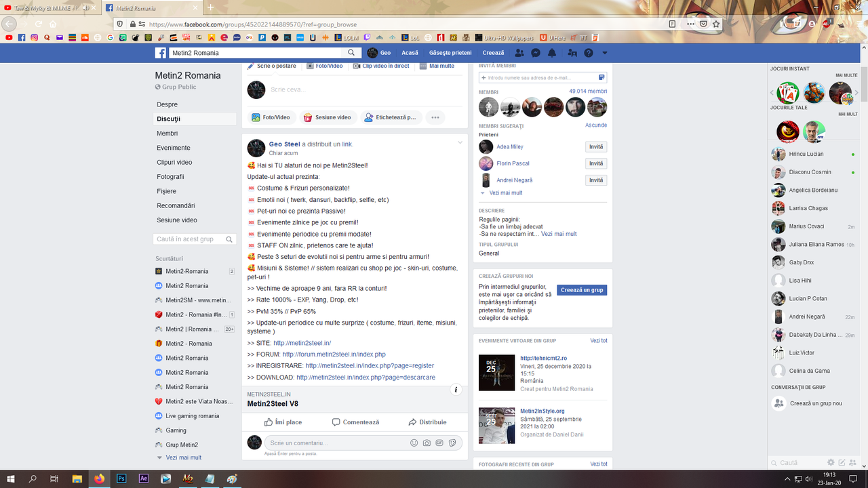This screenshot has width=868, height=488.
Task: Add a sticker to the comment
Action: pyautogui.click(x=452, y=443)
